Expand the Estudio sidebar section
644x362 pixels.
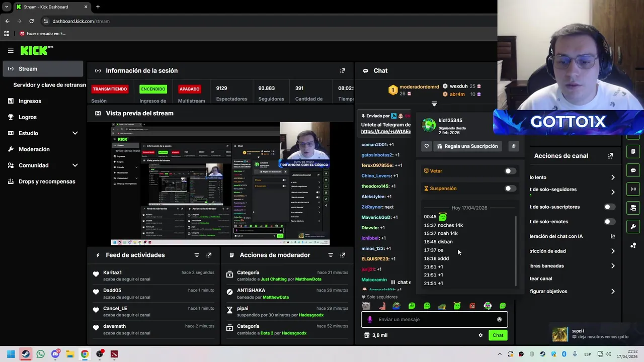[x=75, y=133]
